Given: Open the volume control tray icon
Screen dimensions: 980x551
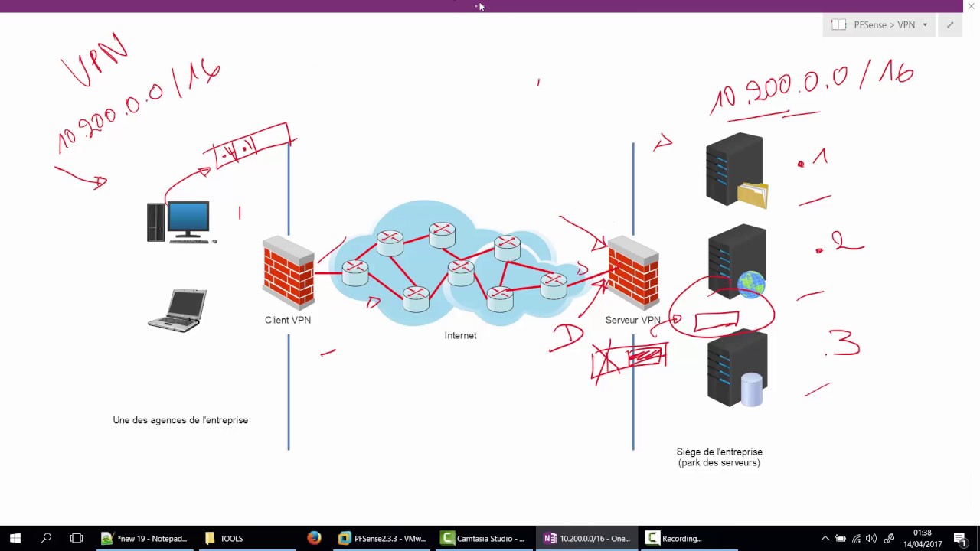Looking at the screenshot, I should [871, 539].
